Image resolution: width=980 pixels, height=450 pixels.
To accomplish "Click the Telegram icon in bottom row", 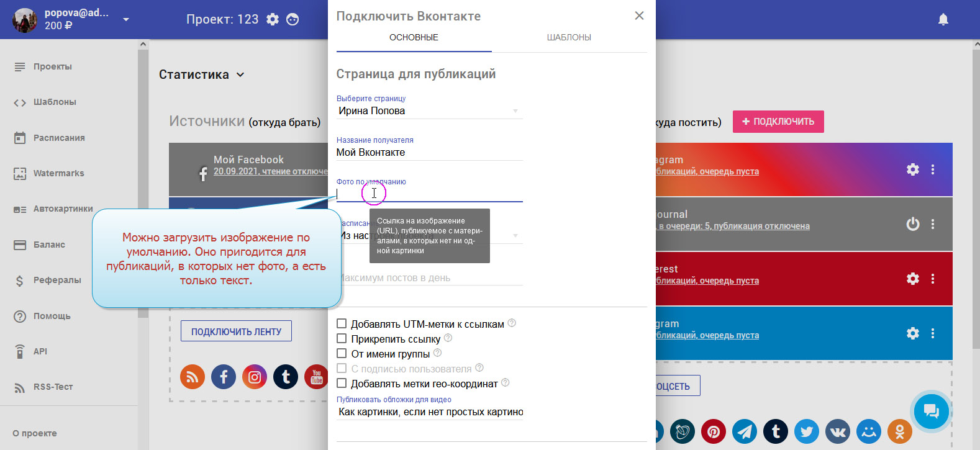I will tap(744, 431).
